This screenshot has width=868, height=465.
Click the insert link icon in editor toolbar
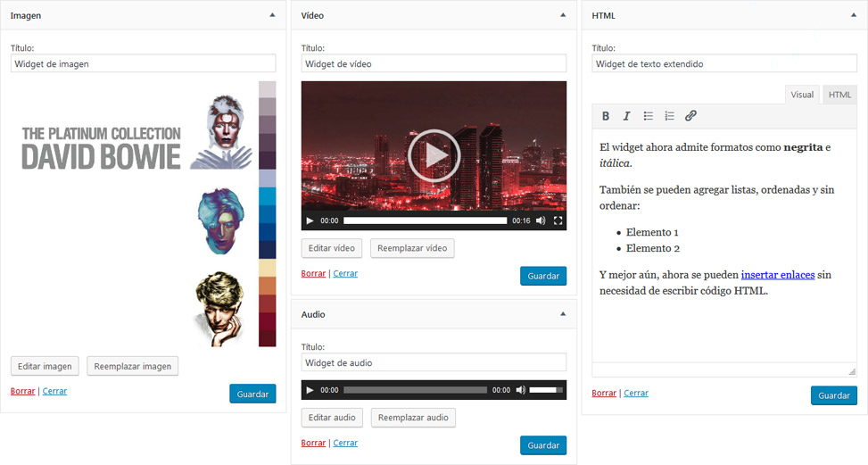click(x=690, y=116)
